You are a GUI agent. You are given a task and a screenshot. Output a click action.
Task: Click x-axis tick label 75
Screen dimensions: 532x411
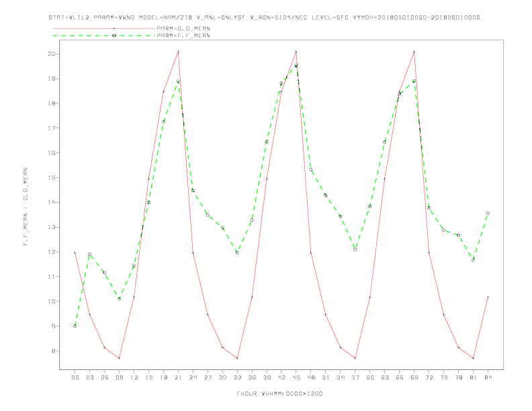coord(444,377)
